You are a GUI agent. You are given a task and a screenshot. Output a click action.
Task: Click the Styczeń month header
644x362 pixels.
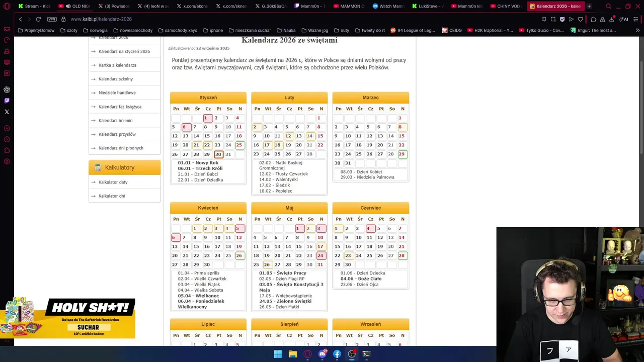(x=208, y=98)
